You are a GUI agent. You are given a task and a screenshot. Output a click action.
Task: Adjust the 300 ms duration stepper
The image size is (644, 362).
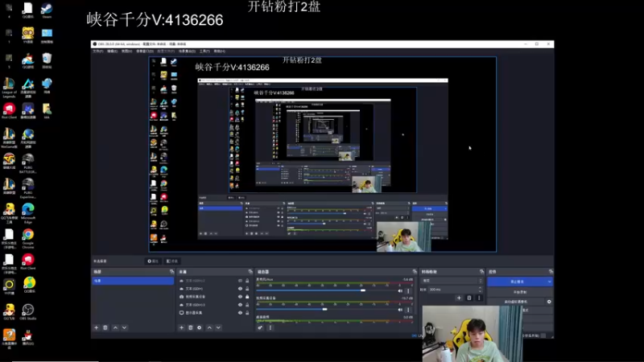point(480,290)
